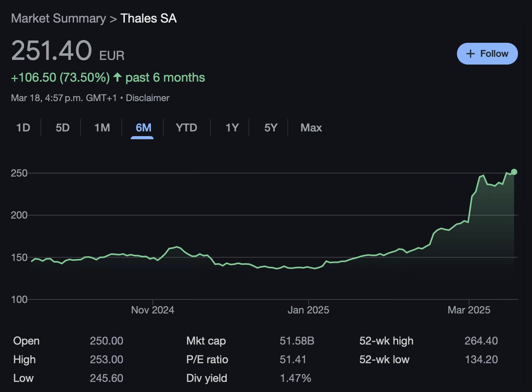Select the 6M time range tab
This screenshot has width=532, height=392.
point(143,128)
